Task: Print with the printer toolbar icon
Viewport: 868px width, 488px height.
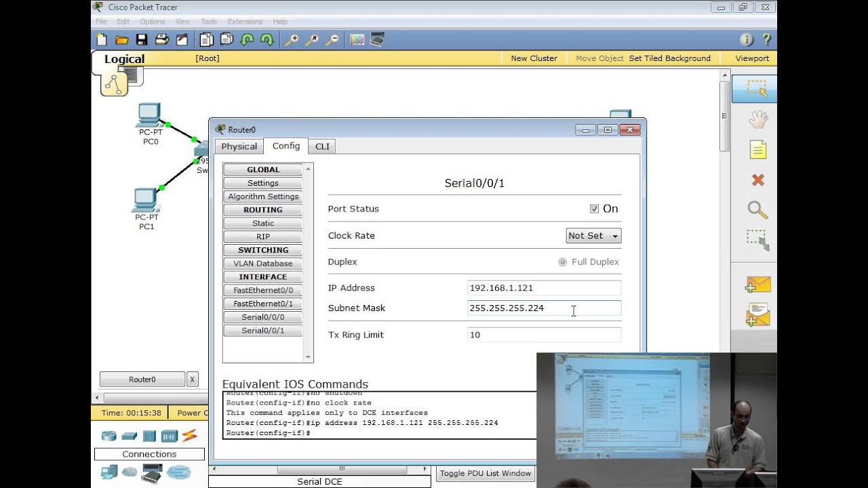Action: tap(162, 40)
